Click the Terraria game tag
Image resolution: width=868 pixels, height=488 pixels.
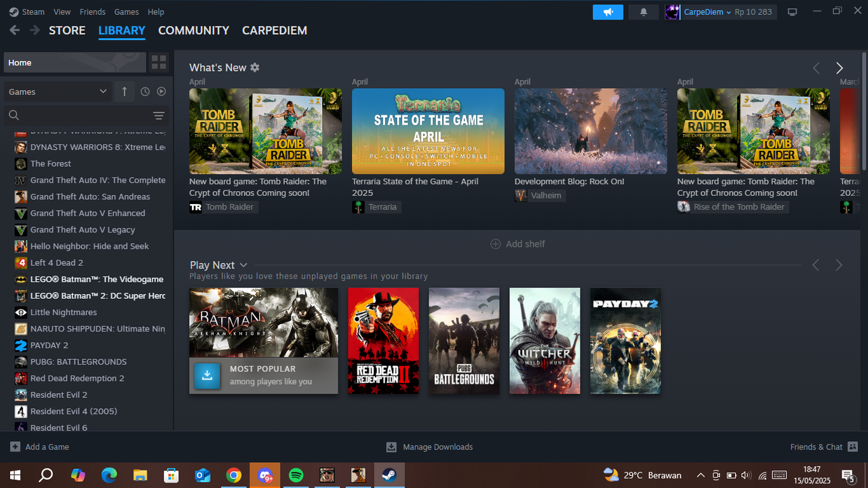[x=376, y=207]
